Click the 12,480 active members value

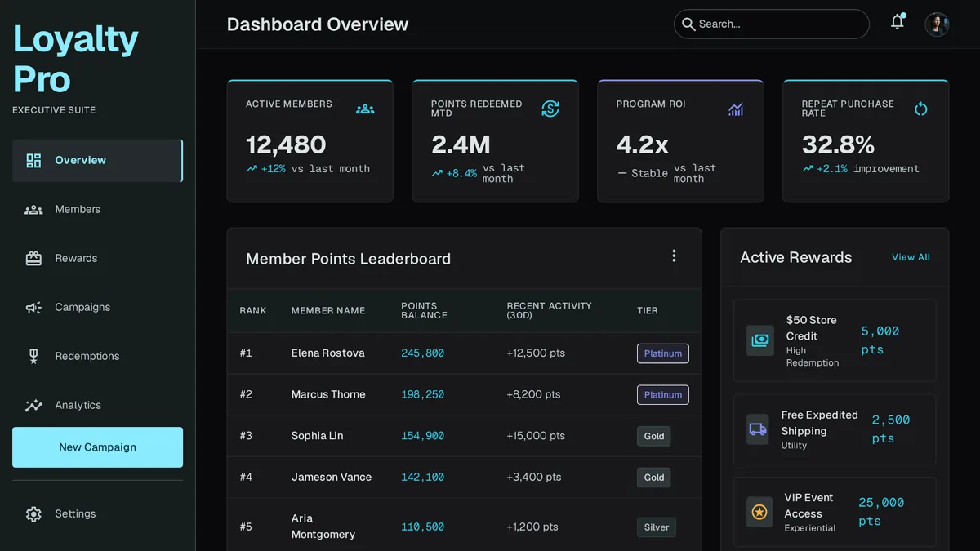tap(286, 144)
